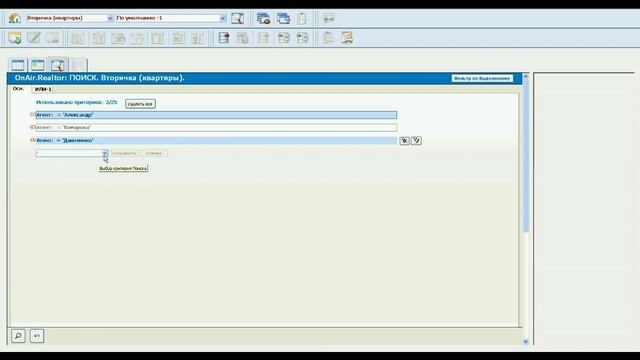The width and height of the screenshot is (640, 360).
Task: Toggle the numbered marker beside the Давиленко criterion
Action: [33, 140]
